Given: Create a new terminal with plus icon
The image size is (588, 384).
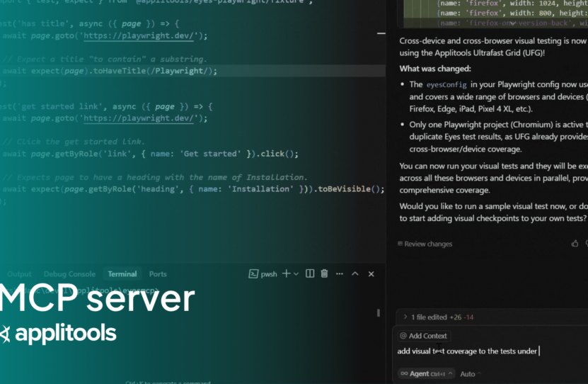Looking at the screenshot, I should tap(286, 273).
